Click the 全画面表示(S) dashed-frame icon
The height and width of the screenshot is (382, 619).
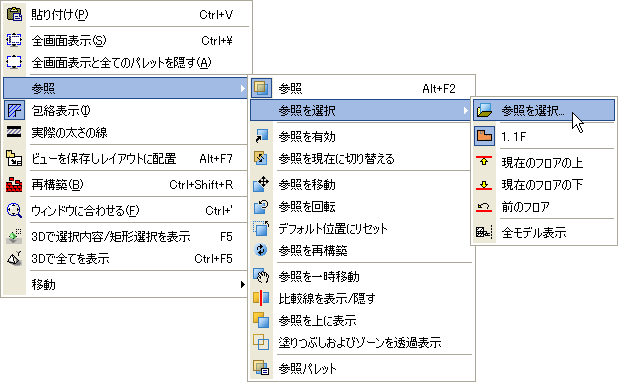pos(14,40)
